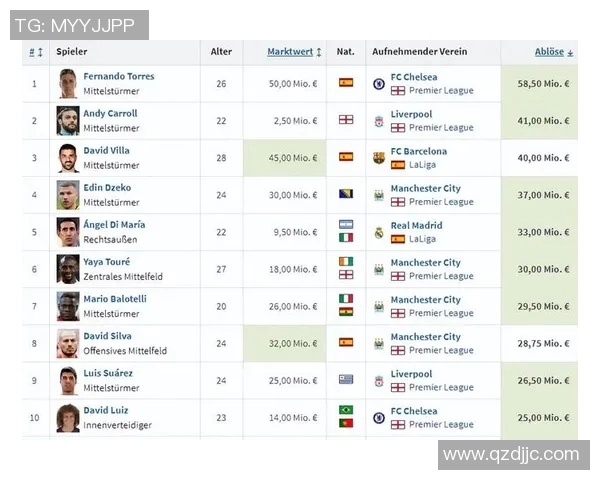
Task: Sort by the # ranking column
Action: tap(33, 52)
